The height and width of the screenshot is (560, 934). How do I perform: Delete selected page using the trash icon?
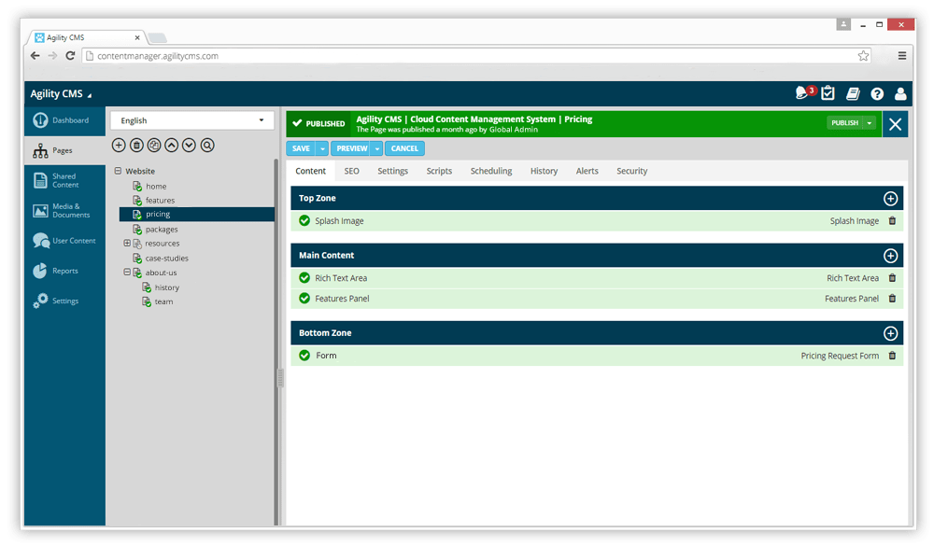[135, 145]
